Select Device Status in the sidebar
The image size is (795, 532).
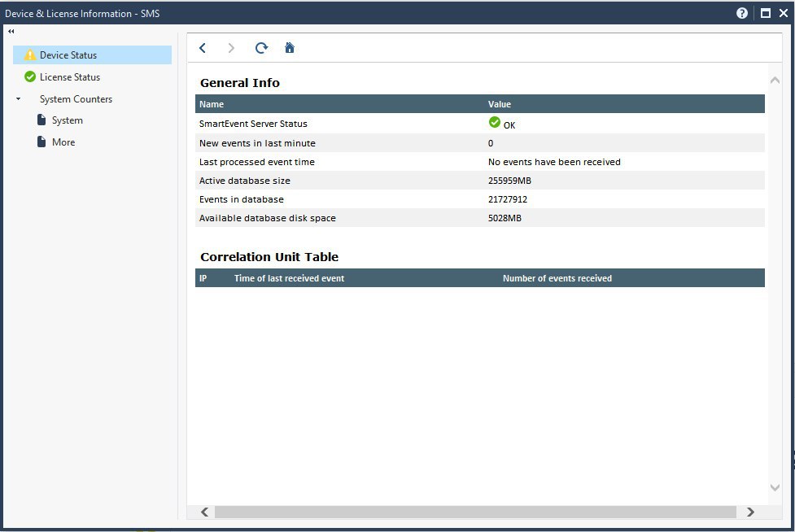coord(92,55)
